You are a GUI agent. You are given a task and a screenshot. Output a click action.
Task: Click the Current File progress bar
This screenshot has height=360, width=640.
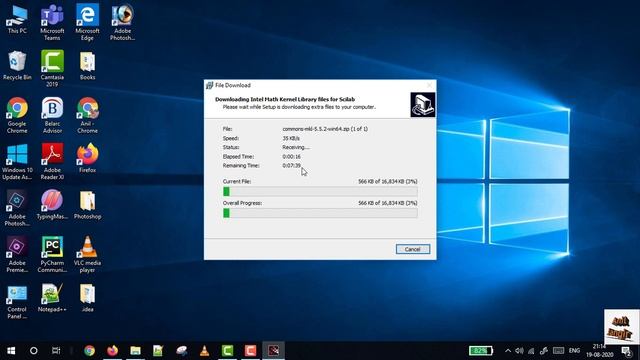(320, 191)
